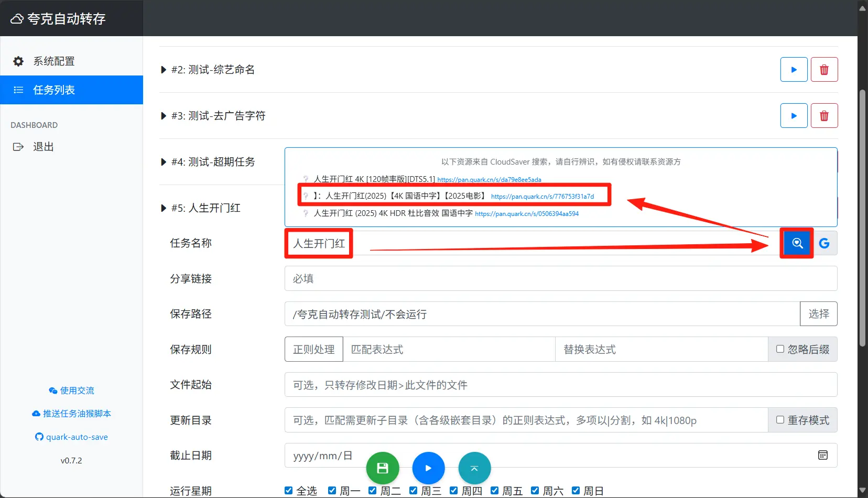868x498 pixels.
Task: Enable the 忽略后缀 checkbox
Action: coord(780,349)
